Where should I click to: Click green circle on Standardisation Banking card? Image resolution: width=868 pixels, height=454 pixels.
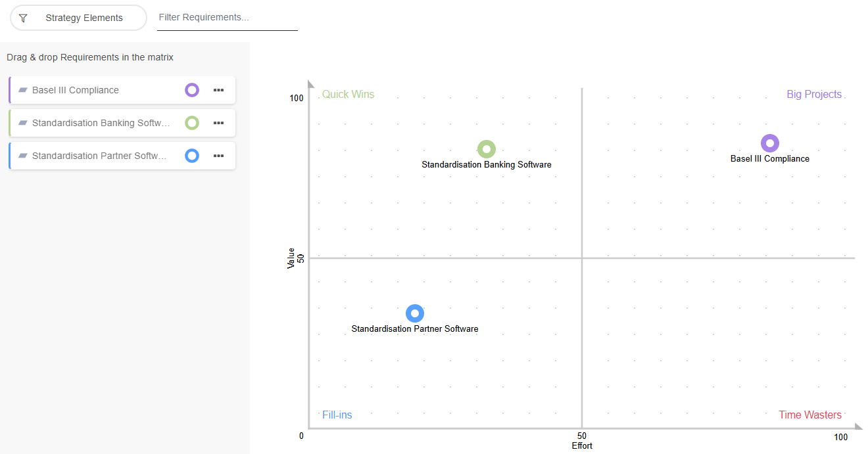[x=192, y=123]
